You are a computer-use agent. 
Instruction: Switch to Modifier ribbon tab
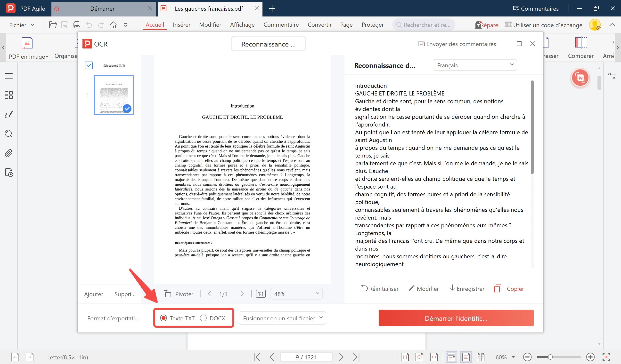pos(210,25)
